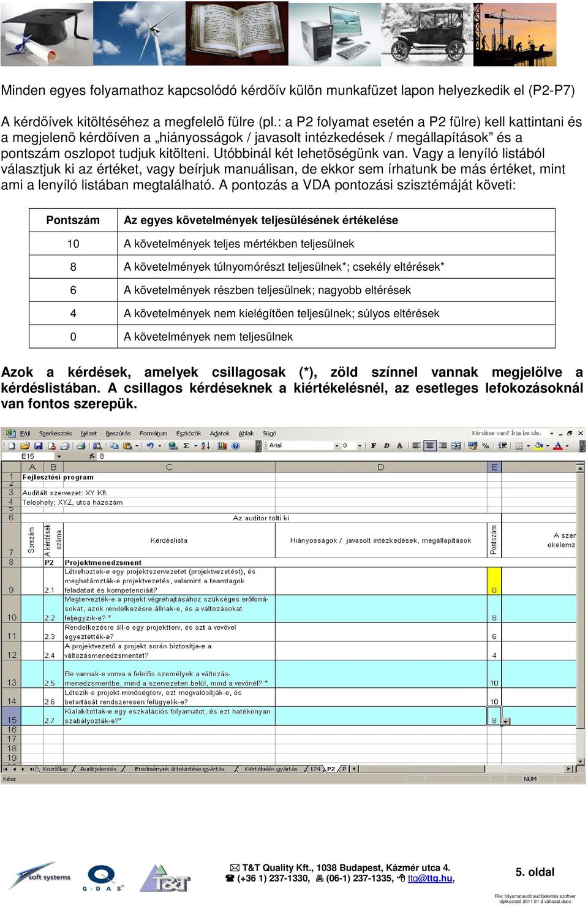Align text right in the toolbar
588x906 pixels.
(443, 446)
